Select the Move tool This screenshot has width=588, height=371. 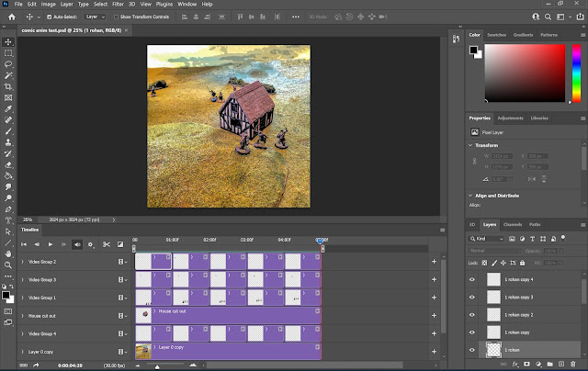tap(9, 42)
